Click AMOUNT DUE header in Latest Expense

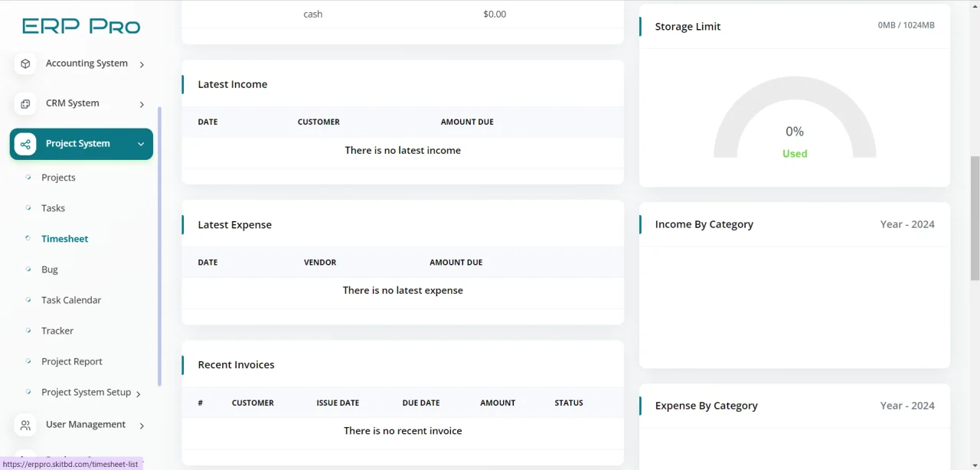tap(456, 263)
